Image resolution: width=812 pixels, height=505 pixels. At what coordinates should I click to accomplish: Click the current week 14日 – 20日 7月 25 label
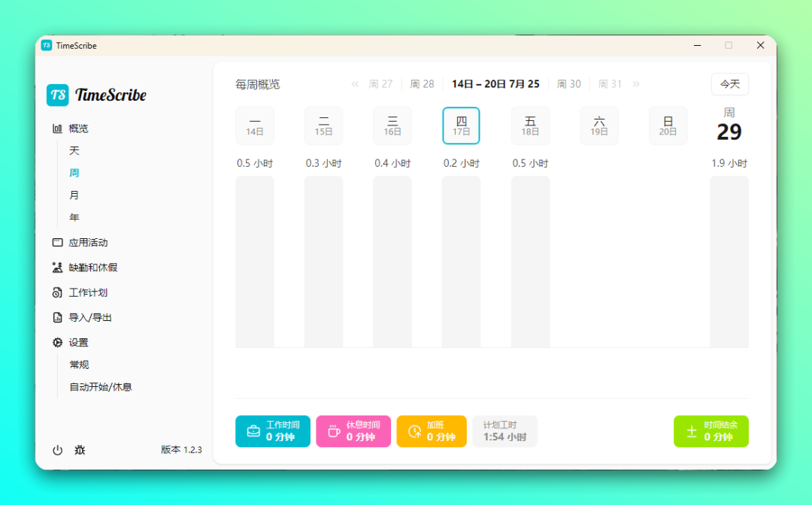tap(495, 84)
